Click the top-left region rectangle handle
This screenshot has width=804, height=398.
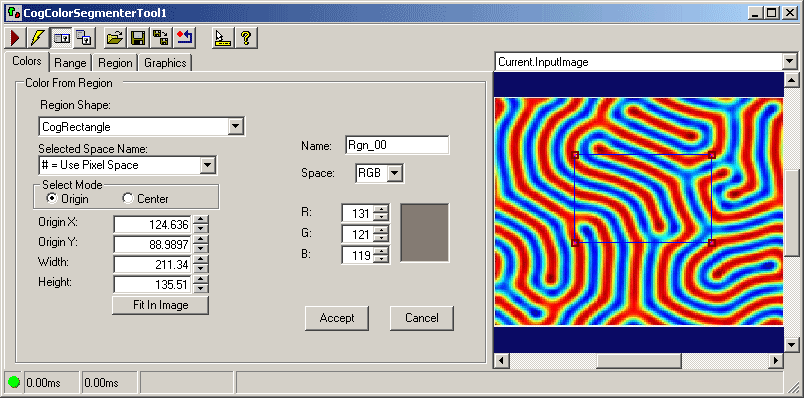coord(575,155)
